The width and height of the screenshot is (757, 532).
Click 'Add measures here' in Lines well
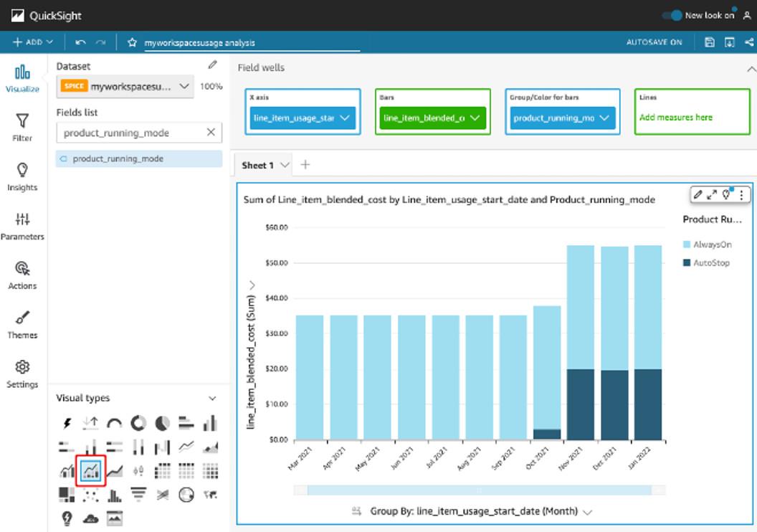[x=676, y=118]
